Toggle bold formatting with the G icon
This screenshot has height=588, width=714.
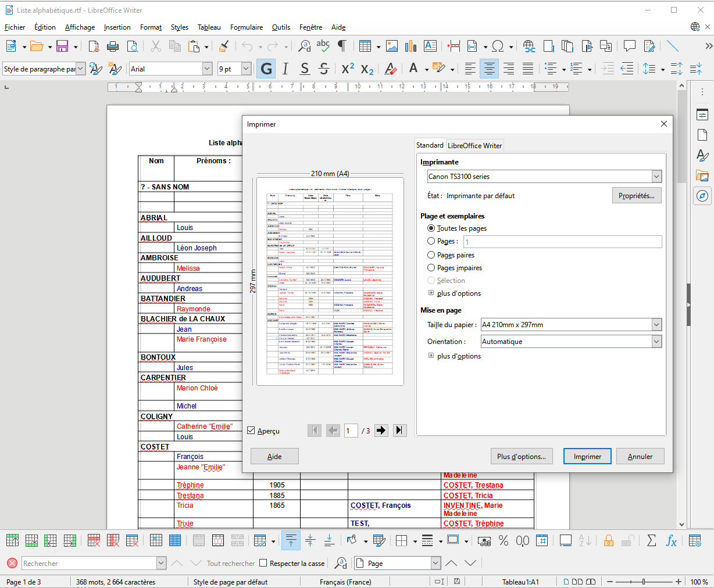[266, 69]
